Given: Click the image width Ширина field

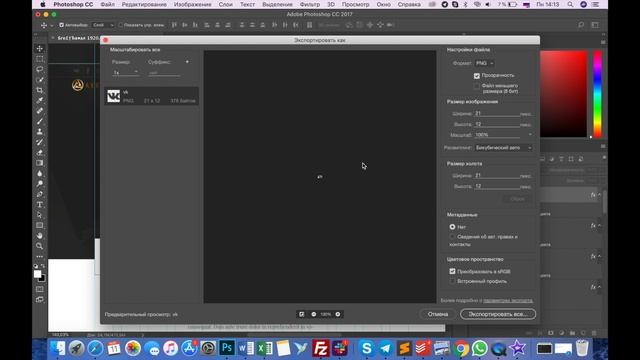Looking at the screenshot, I should [497, 113].
